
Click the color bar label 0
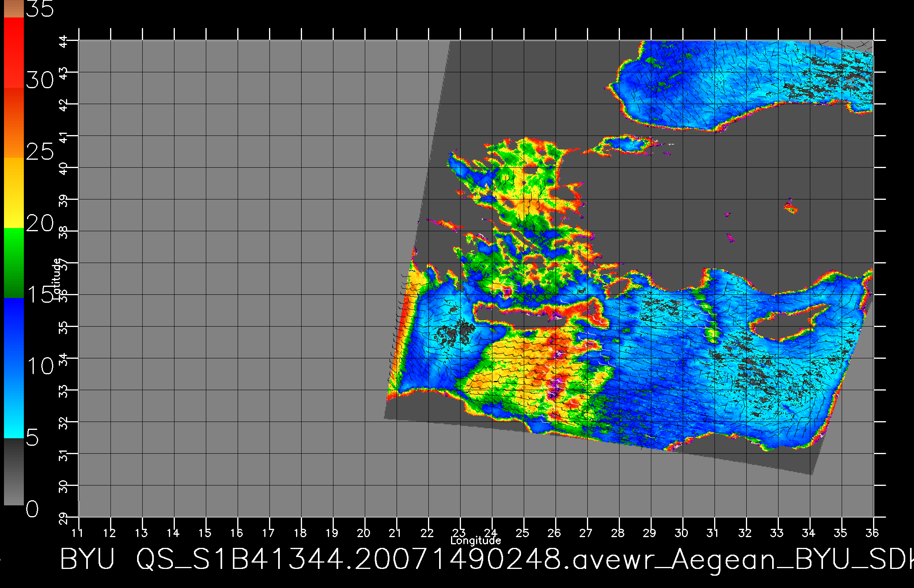33,509
